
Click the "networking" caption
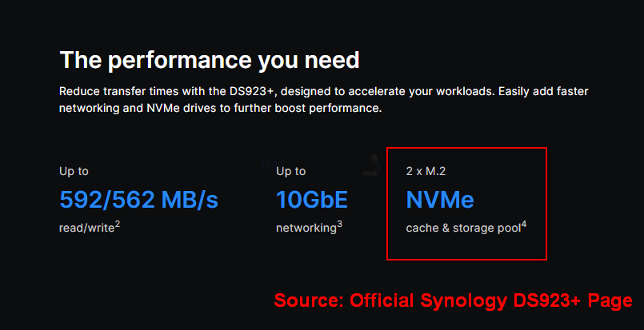(x=306, y=229)
